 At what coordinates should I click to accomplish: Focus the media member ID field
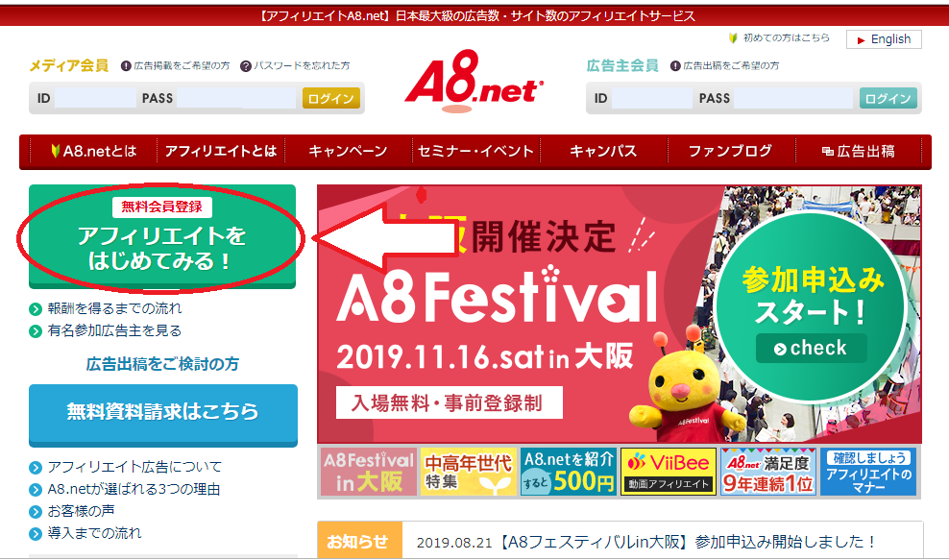pyautogui.click(x=95, y=98)
